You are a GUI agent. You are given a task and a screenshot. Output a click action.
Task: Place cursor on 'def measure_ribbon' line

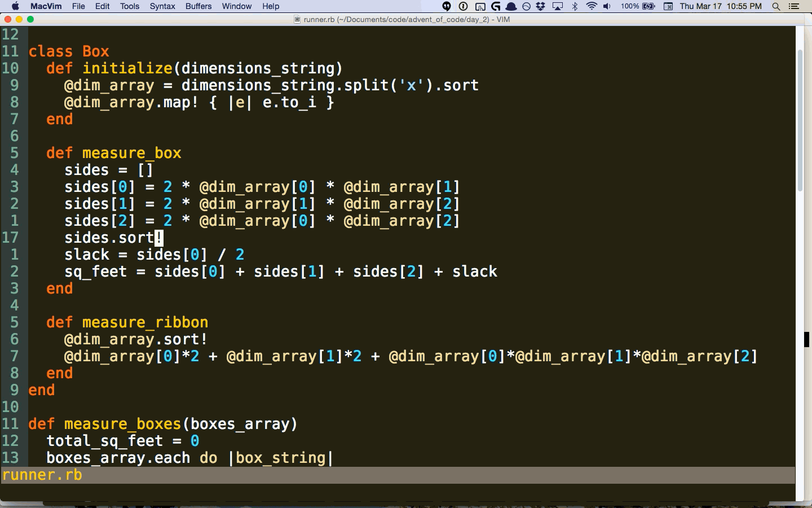pos(127,322)
